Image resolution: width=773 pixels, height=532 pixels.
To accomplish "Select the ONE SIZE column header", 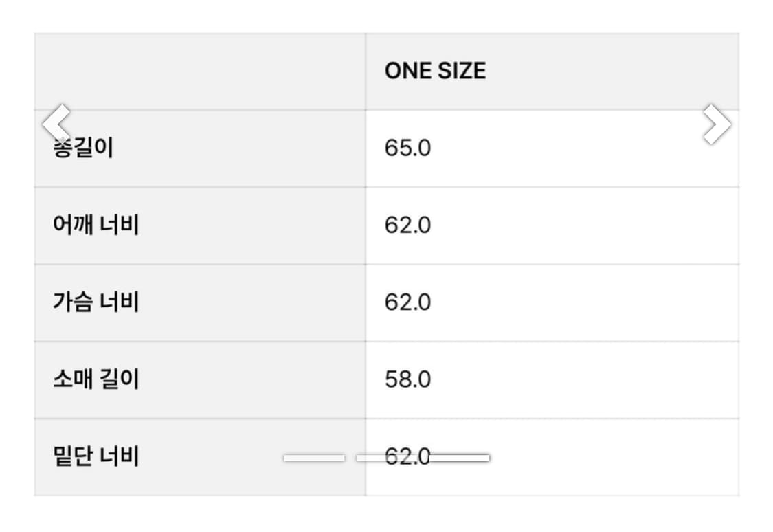I will click(x=435, y=69).
